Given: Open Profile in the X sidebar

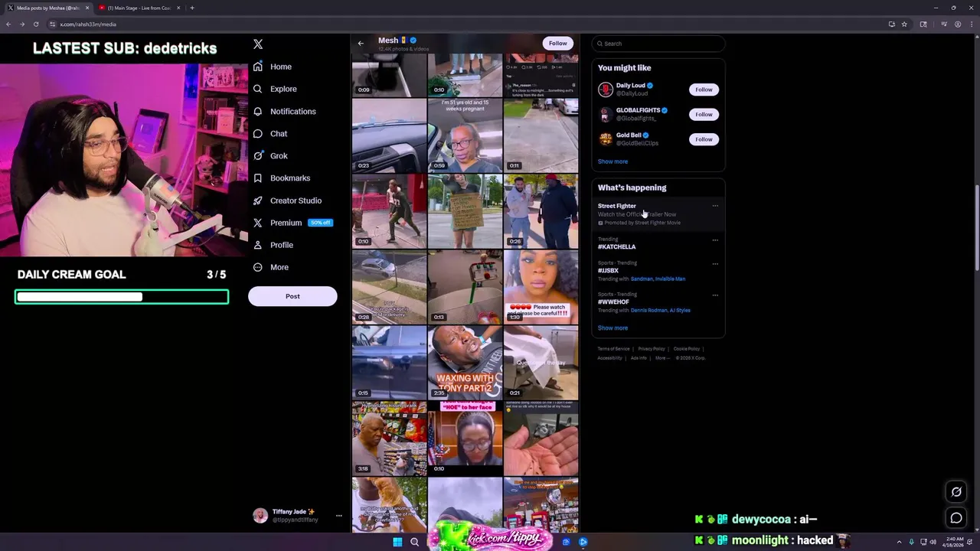Looking at the screenshot, I should [x=273, y=245].
